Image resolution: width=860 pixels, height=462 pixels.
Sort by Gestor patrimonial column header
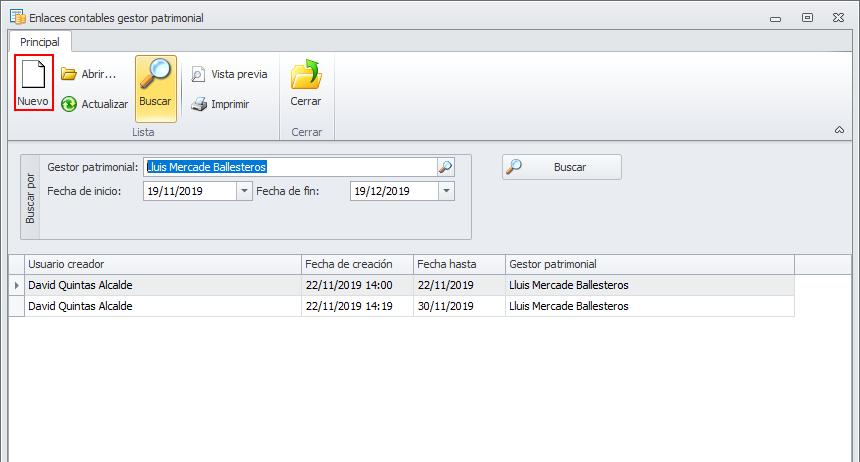click(650, 264)
